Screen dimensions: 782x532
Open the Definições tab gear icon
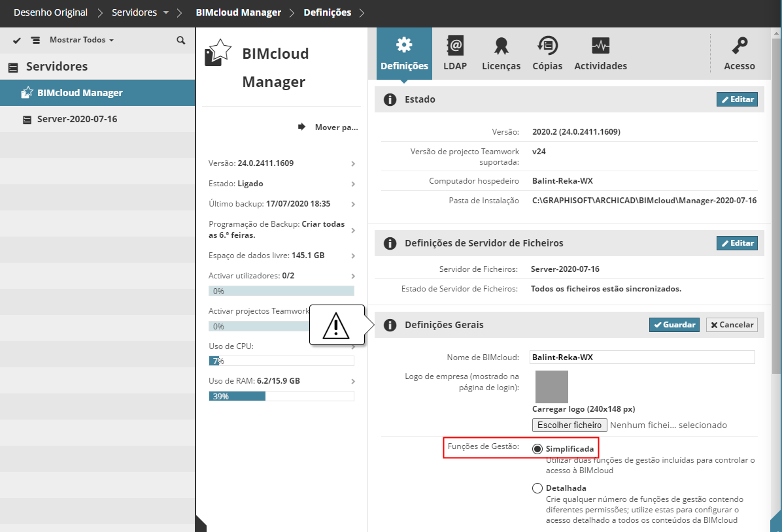tap(404, 45)
